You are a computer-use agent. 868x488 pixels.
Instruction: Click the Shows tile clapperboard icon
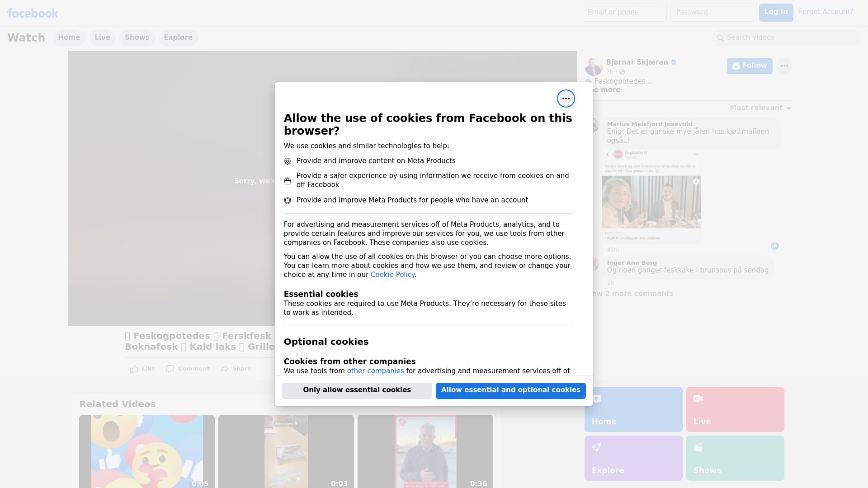click(x=698, y=447)
